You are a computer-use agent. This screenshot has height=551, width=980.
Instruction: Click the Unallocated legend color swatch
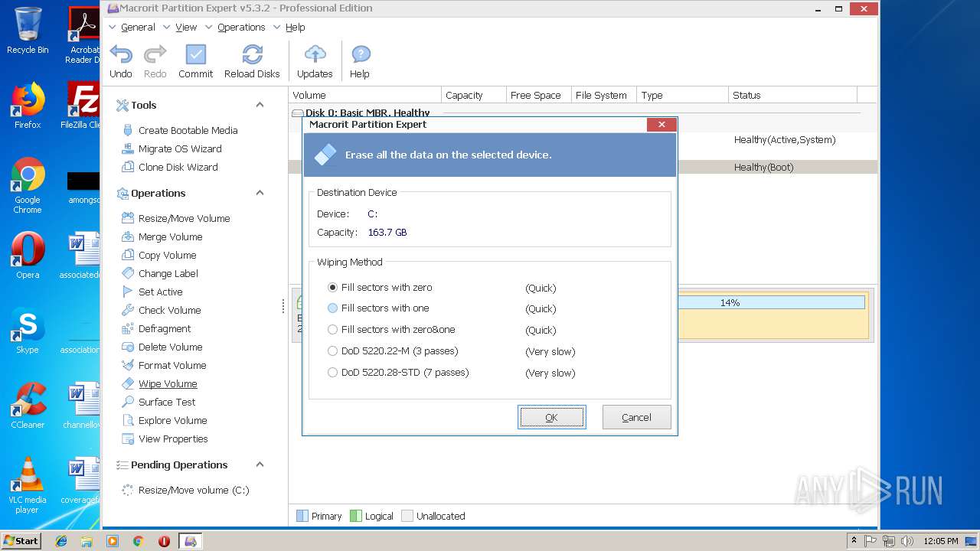coord(407,516)
